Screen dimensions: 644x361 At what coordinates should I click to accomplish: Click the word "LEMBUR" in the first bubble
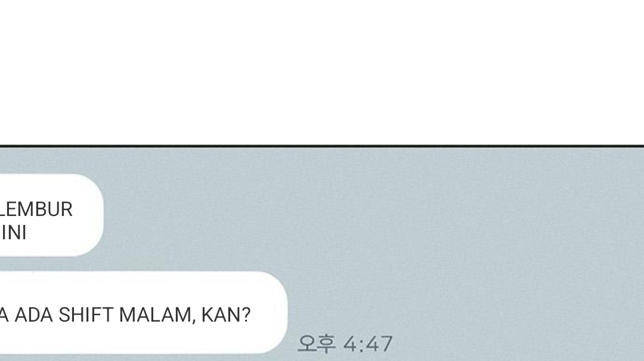pyautogui.click(x=36, y=209)
